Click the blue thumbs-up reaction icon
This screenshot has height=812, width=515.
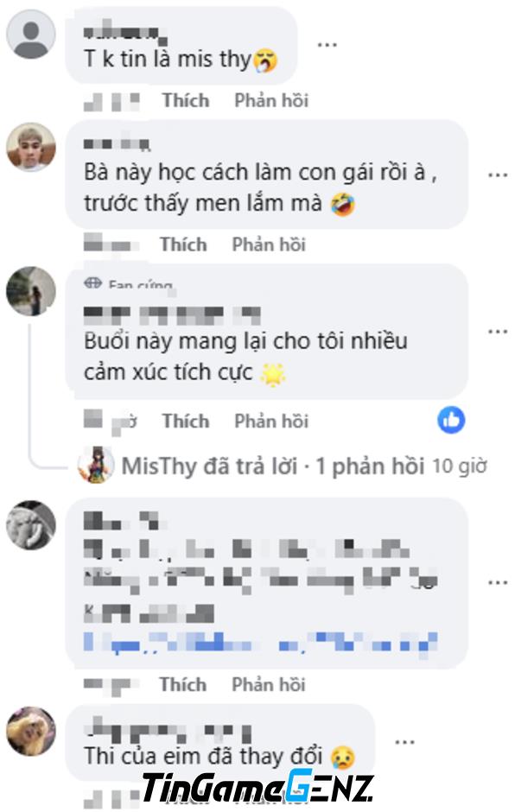click(451, 420)
